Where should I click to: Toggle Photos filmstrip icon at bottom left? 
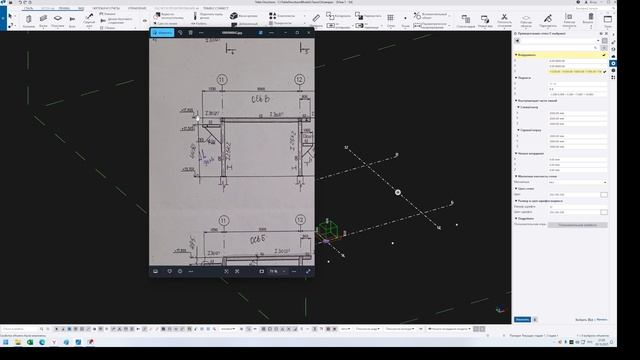156,271
